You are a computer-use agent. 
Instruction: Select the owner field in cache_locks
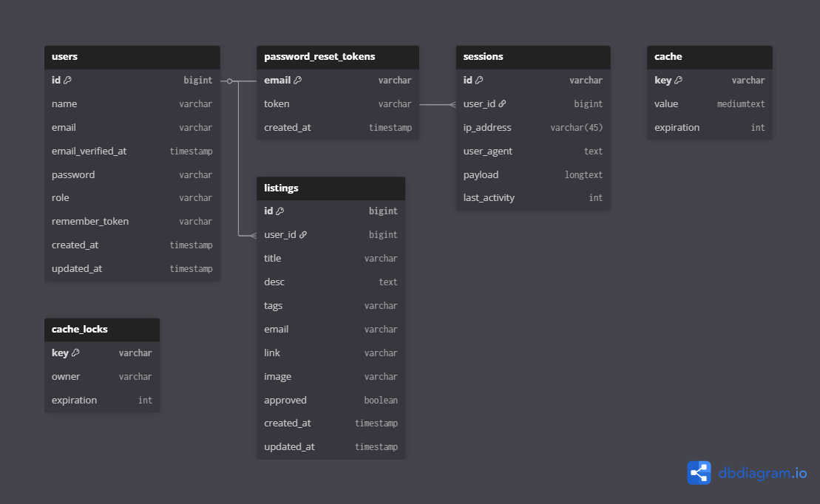click(102, 377)
